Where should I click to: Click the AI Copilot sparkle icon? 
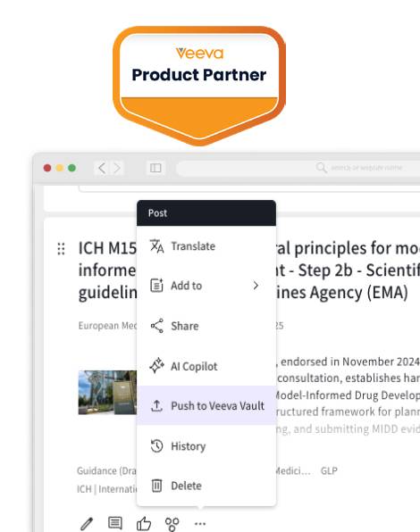point(157,366)
